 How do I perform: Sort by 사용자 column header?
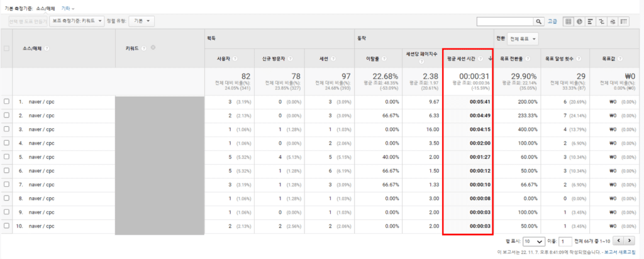point(225,58)
